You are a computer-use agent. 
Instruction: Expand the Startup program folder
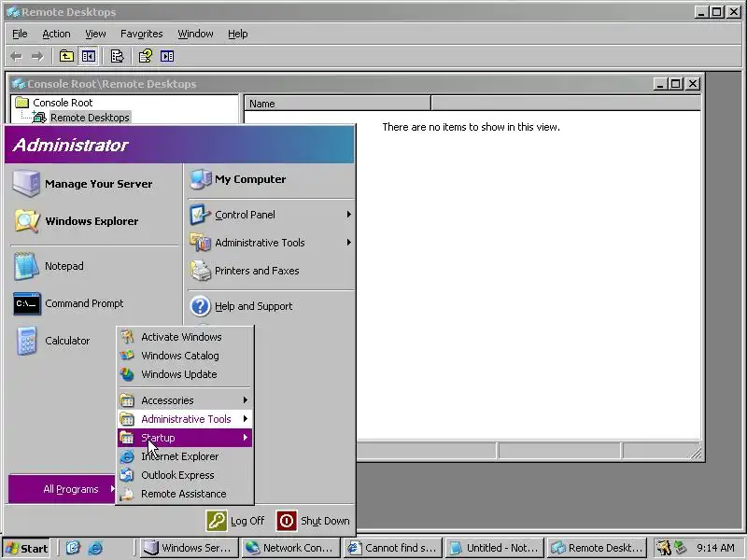[184, 438]
